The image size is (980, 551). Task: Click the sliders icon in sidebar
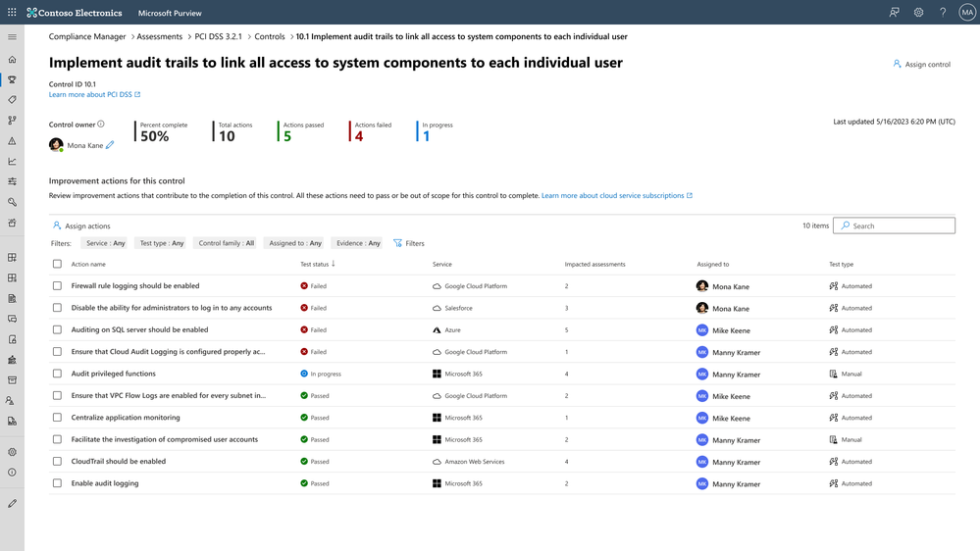(12, 181)
